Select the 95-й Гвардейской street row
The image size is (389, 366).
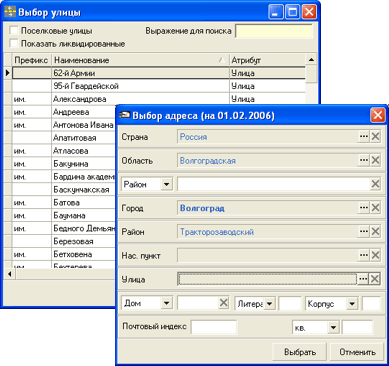tap(159, 86)
